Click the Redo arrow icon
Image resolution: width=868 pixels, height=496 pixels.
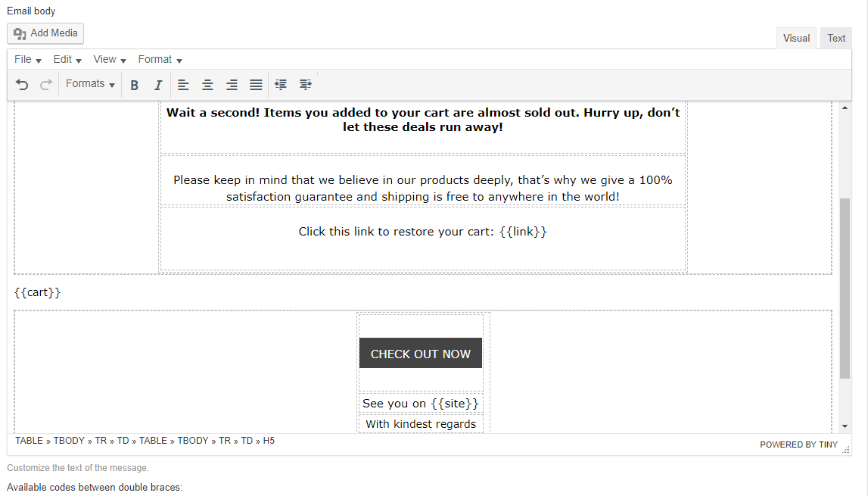pos(46,85)
